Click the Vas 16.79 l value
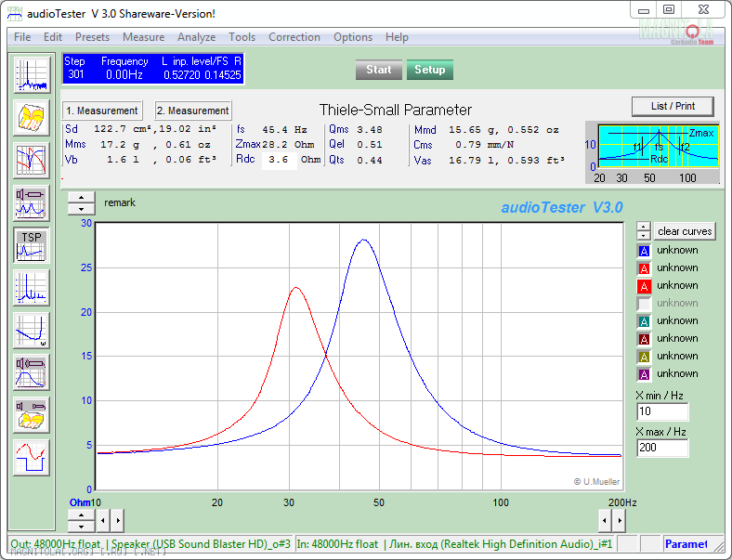The height and width of the screenshot is (560, 732). 506,160
